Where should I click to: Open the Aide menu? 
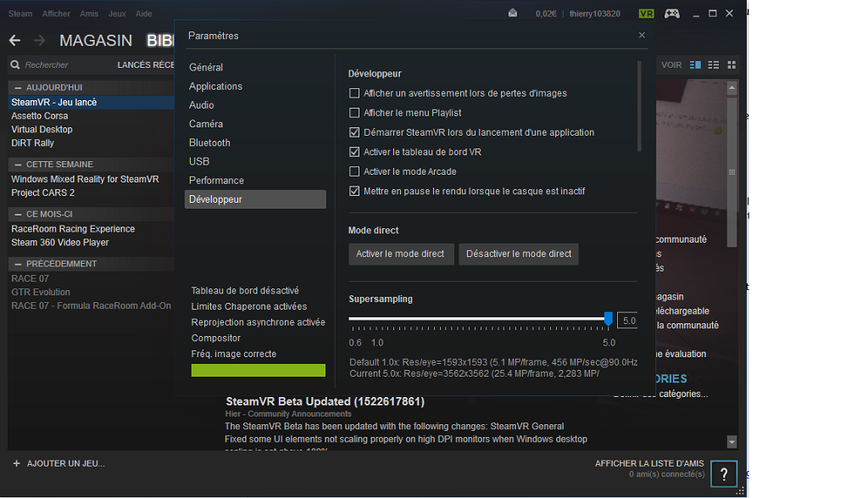143,14
